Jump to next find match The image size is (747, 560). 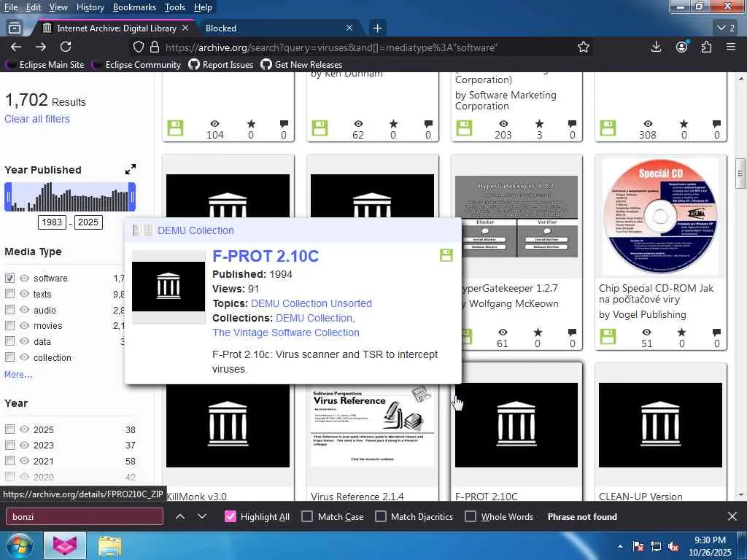click(x=202, y=516)
